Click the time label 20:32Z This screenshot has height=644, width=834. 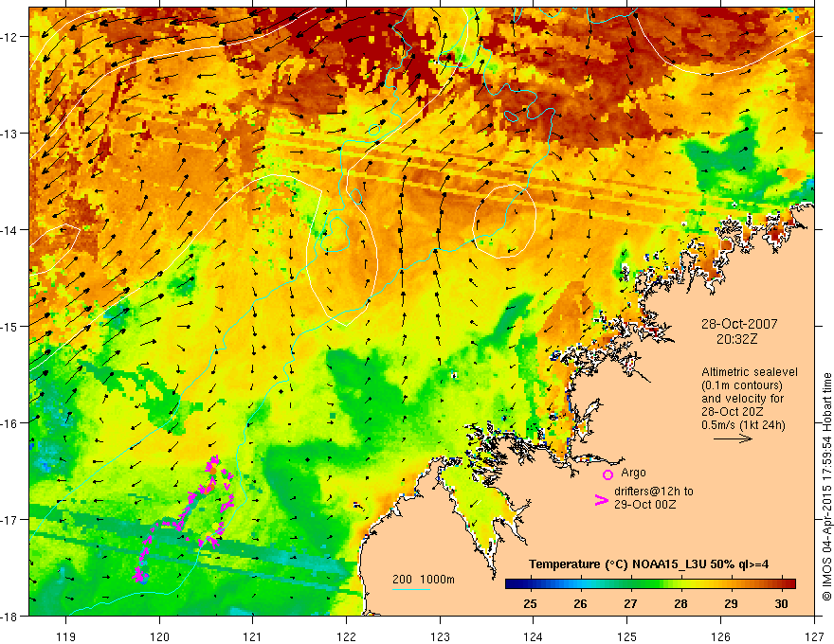click(x=736, y=339)
